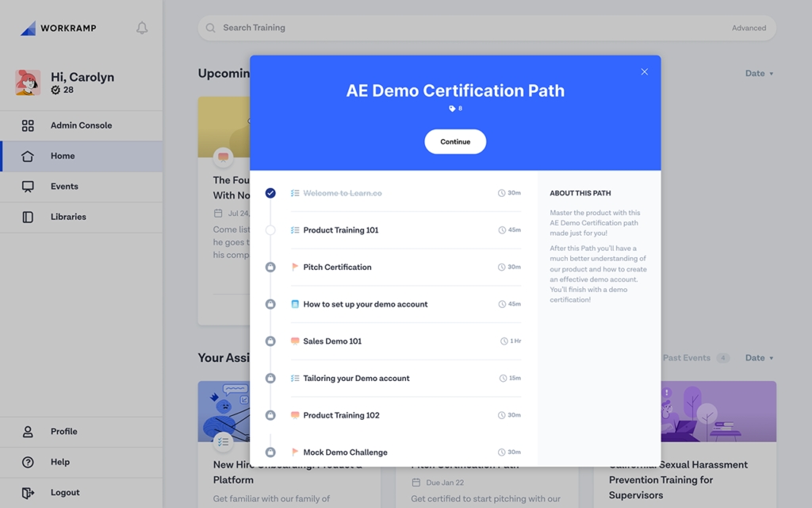812x508 pixels.
Task: Click the checklist icon beside Welcome to Learn.co
Action: pyautogui.click(x=295, y=193)
